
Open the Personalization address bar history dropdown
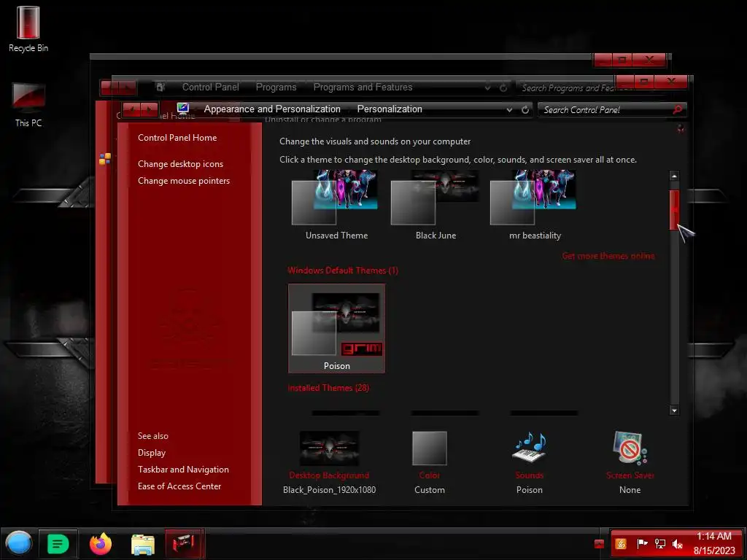point(509,109)
